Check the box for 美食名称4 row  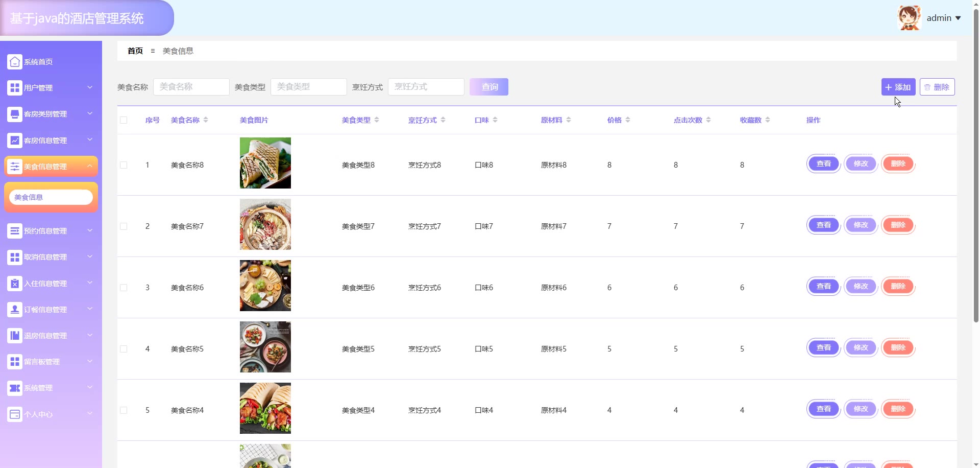pyautogui.click(x=124, y=410)
